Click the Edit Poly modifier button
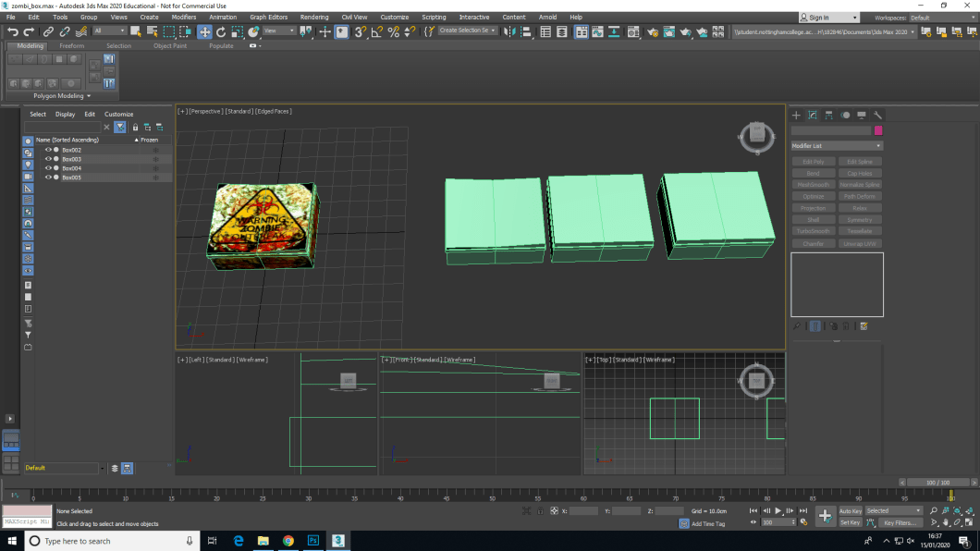The width and height of the screenshot is (980, 551). click(x=814, y=162)
